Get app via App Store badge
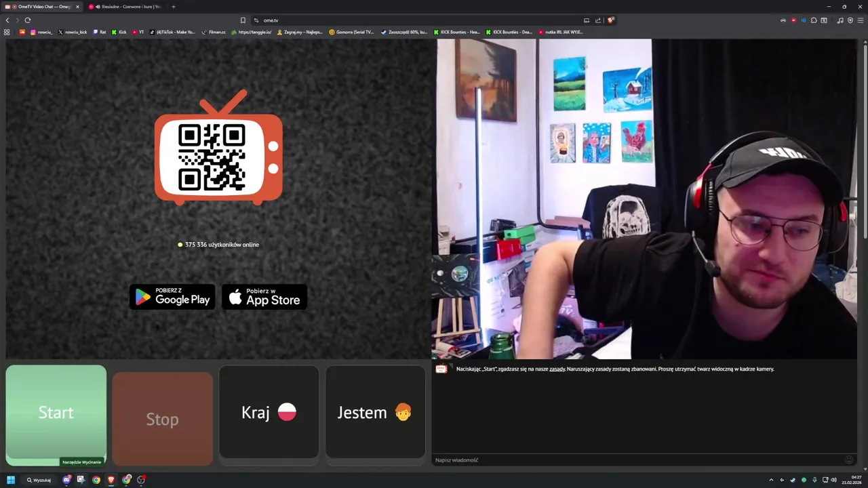This screenshot has height=488, width=868. 264,297
